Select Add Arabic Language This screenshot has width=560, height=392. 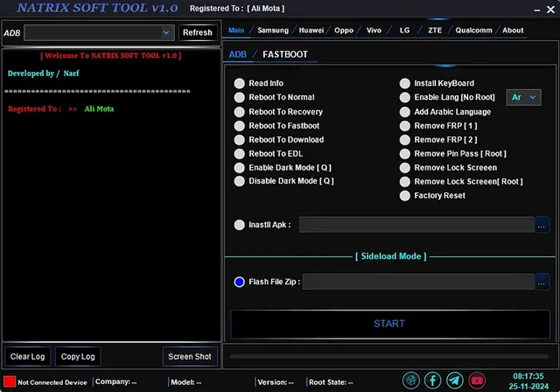point(404,112)
